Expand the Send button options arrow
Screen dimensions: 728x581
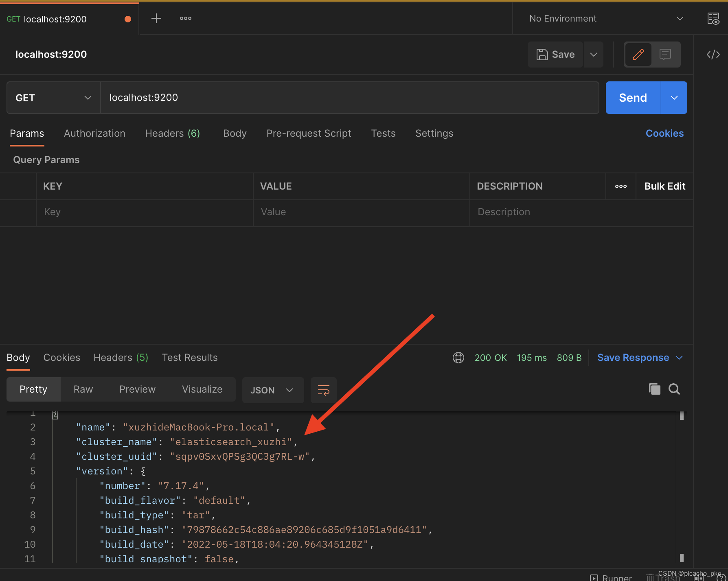tap(674, 98)
